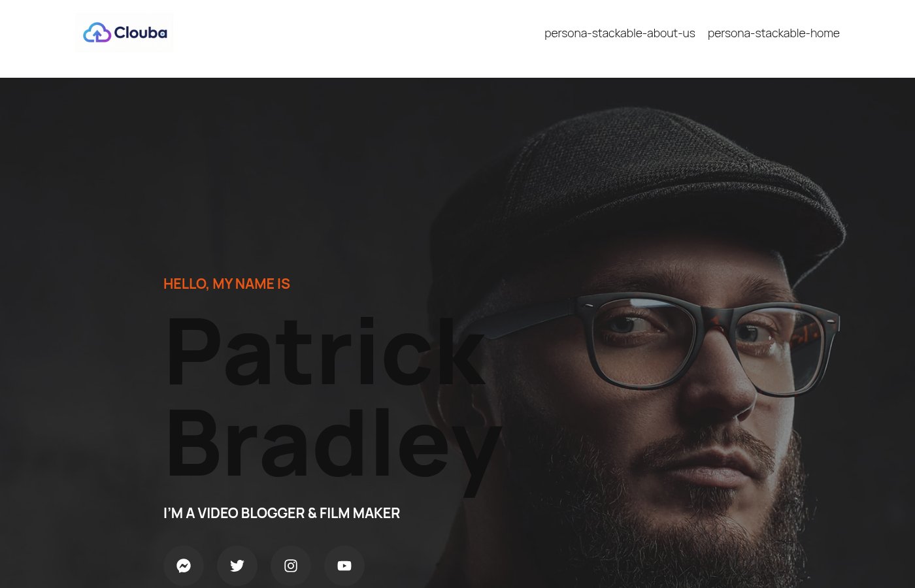
Task: Click the Patrick heading word
Action: (x=325, y=353)
